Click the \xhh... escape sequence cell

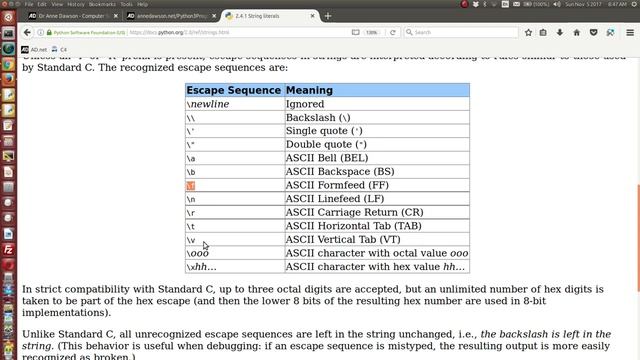click(235, 267)
